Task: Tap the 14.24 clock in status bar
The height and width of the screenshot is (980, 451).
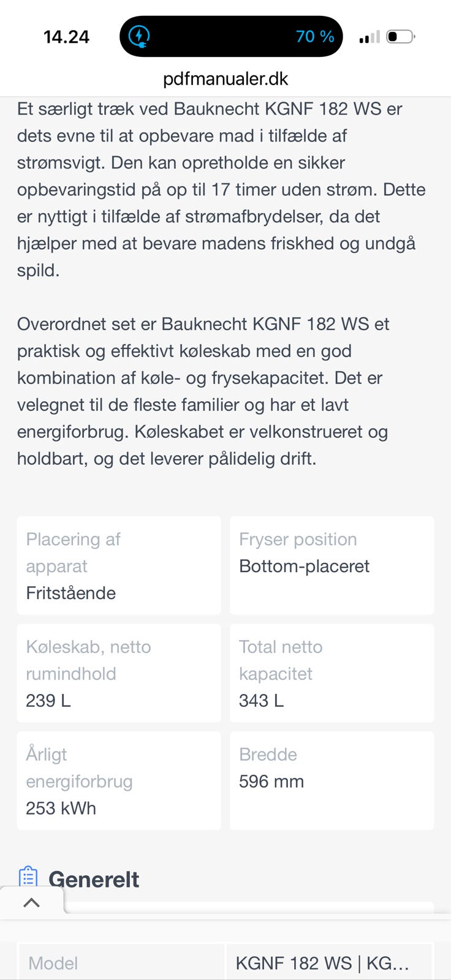Action: pyautogui.click(x=66, y=37)
